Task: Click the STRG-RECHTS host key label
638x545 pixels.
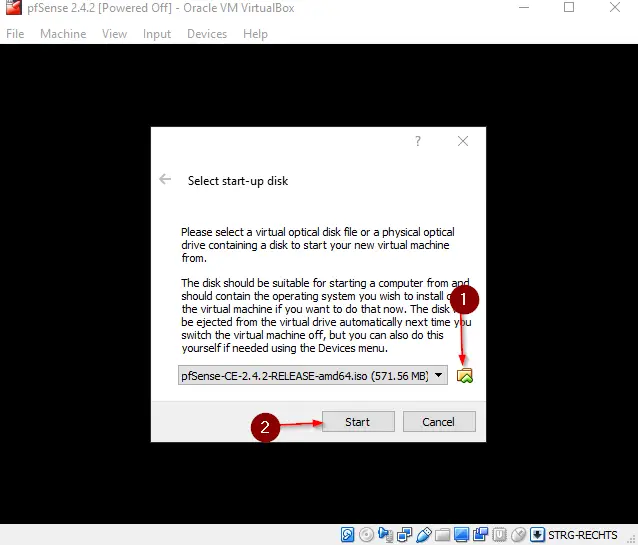Action: pyautogui.click(x=582, y=534)
